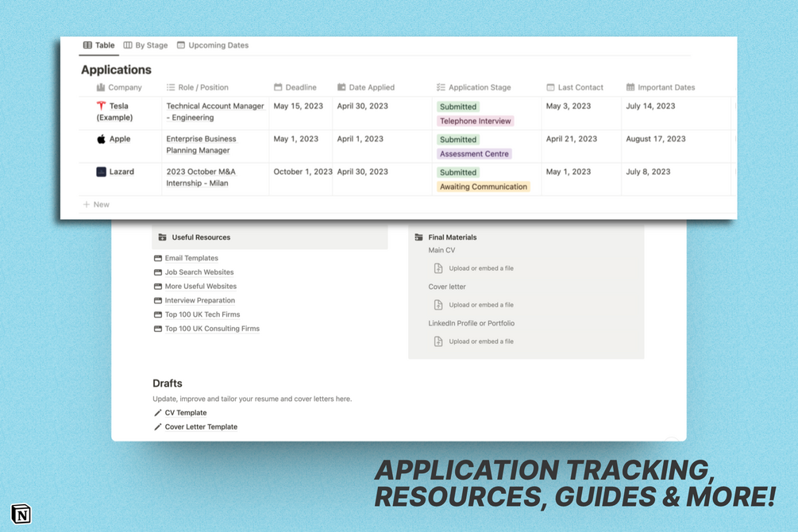
Task: Click the Awaiting Communication stage tag
Action: point(484,187)
